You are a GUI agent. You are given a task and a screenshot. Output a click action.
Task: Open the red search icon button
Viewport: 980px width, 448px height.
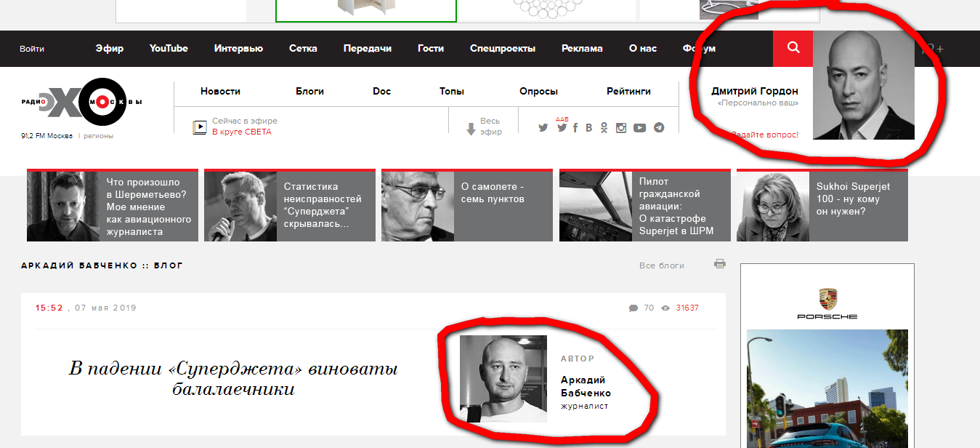click(x=793, y=48)
